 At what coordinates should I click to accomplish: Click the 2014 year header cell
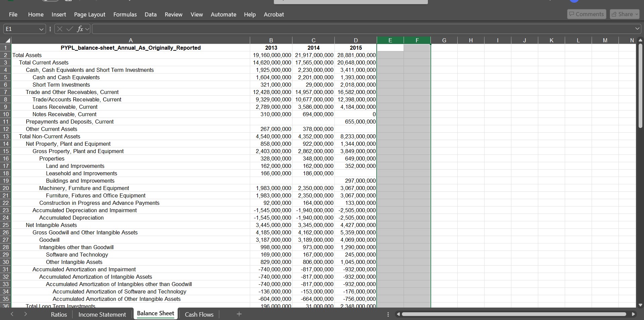(x=313, y=48)
